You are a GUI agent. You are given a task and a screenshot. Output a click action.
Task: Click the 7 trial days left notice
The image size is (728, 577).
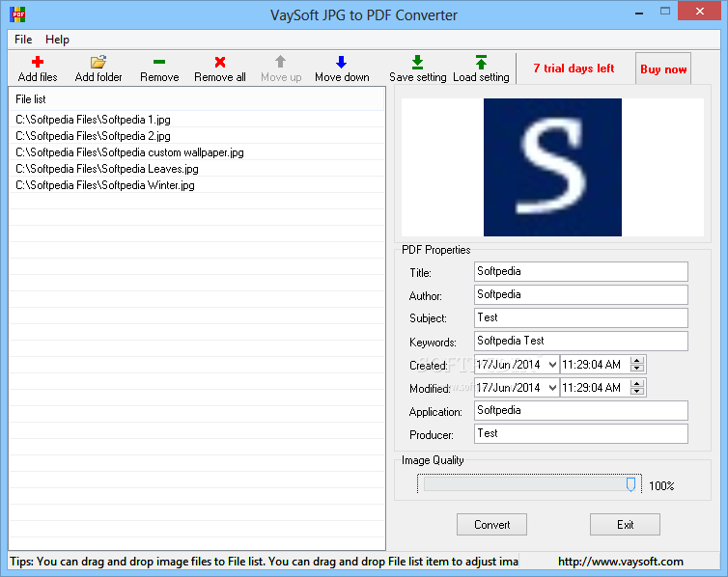(574, 69)
